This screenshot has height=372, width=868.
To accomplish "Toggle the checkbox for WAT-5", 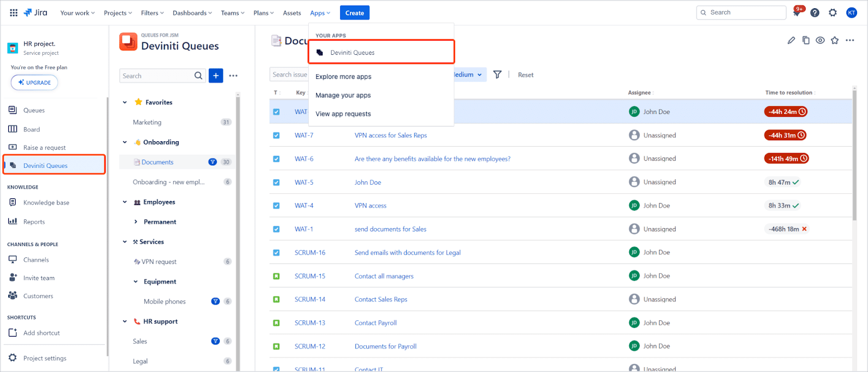I will click(x=276, y=182).
